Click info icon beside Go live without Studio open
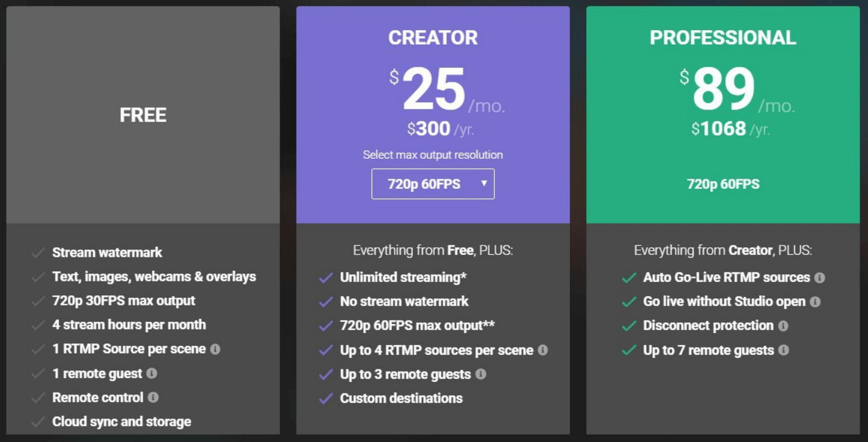 click(x=815, y=302)
